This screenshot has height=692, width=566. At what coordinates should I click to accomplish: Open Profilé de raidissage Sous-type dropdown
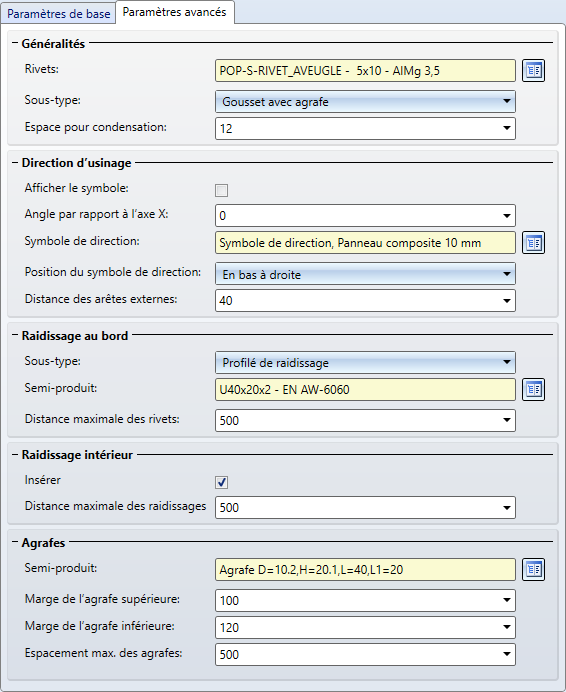coord(365,363)
